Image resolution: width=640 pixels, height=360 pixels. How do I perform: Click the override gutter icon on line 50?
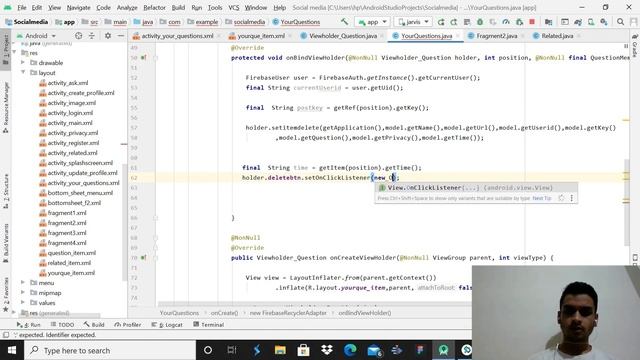pos(144,58)
